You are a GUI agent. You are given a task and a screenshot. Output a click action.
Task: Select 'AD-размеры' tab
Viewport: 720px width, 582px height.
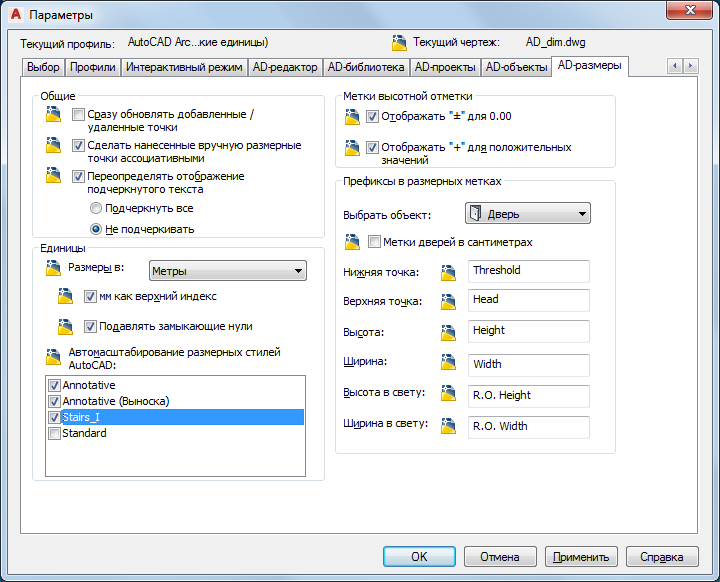[x=590, y=66]
